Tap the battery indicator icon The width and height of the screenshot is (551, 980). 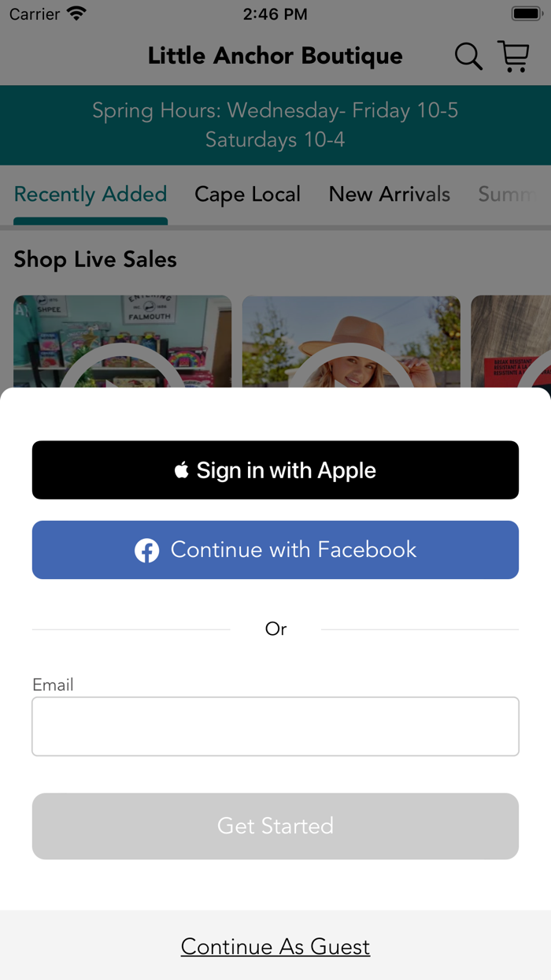click(527, 14)
